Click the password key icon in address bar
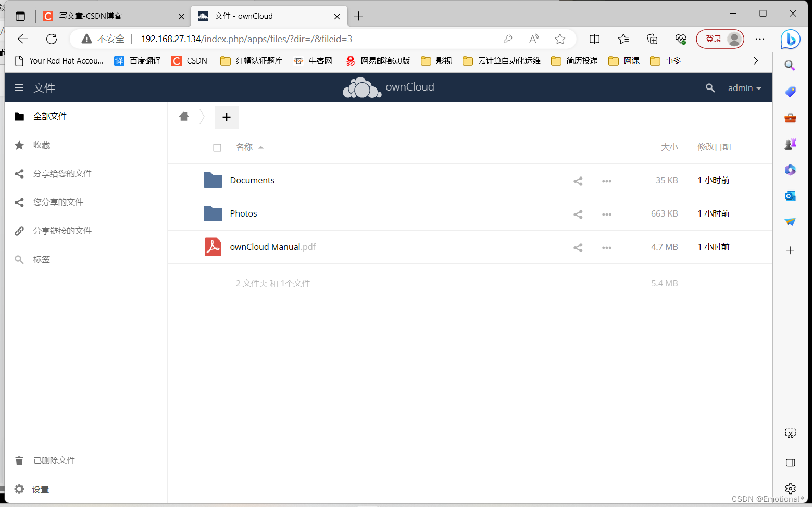812x507 pixels. pyautogui.click(x=508, y=39)
